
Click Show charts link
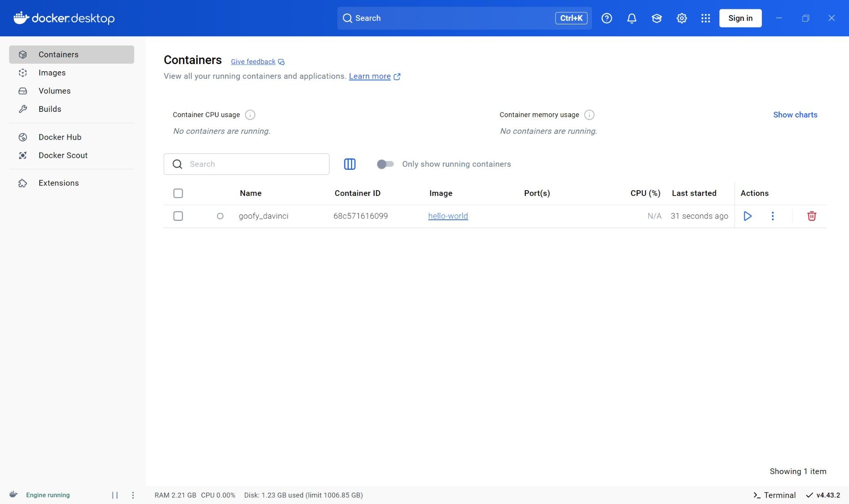[795, 115]
